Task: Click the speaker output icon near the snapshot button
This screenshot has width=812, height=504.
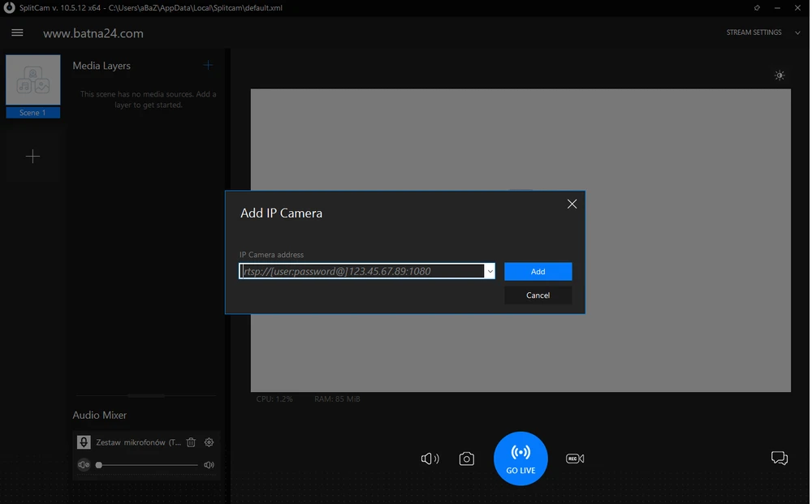Action: (430, 459)
